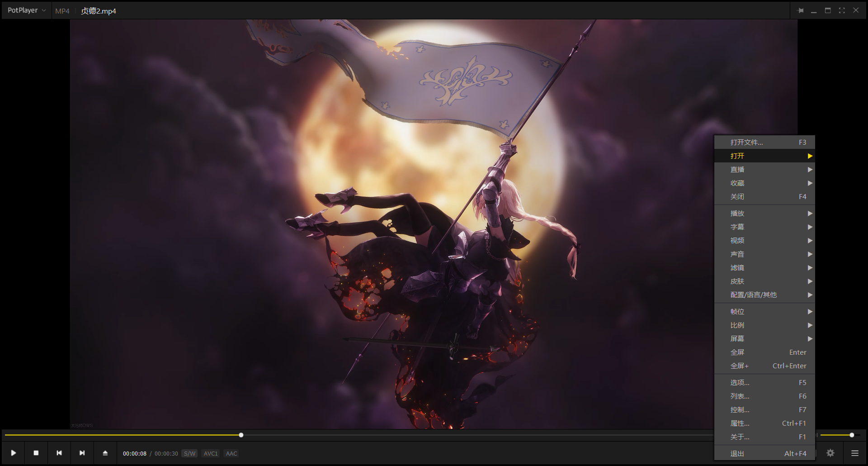Expand the 滤镜 submenu
The height and width of the screenshot is (466, 868).
[764, 267]
